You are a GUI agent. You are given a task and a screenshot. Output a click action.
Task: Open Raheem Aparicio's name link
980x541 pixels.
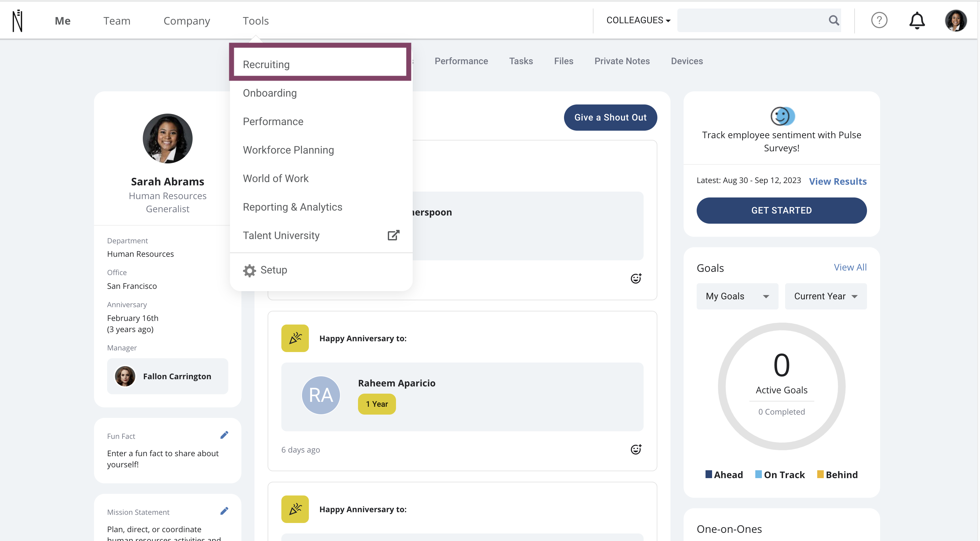click(x=397, y=383)
